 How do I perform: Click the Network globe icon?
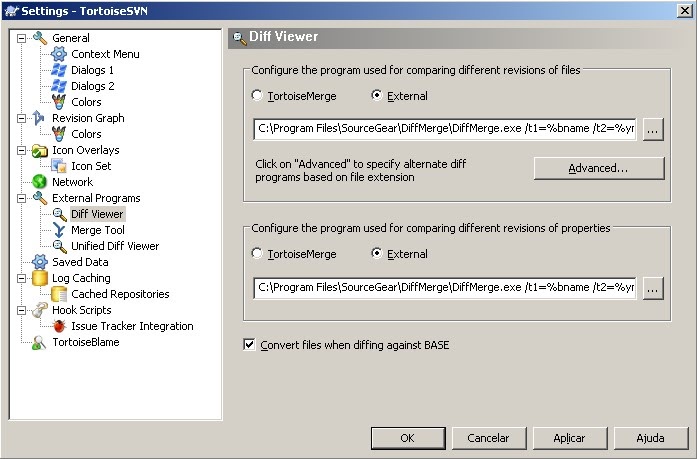tap(40, 182)
